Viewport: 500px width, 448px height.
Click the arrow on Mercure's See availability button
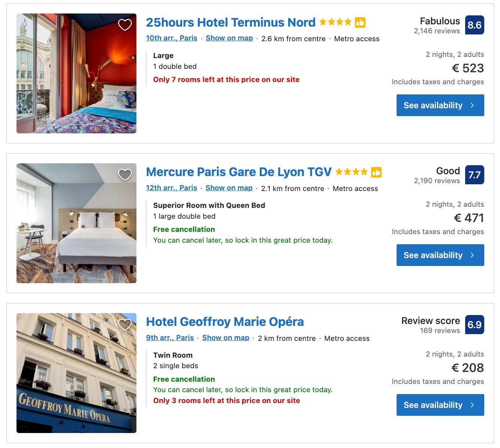(x=472, y=255)
